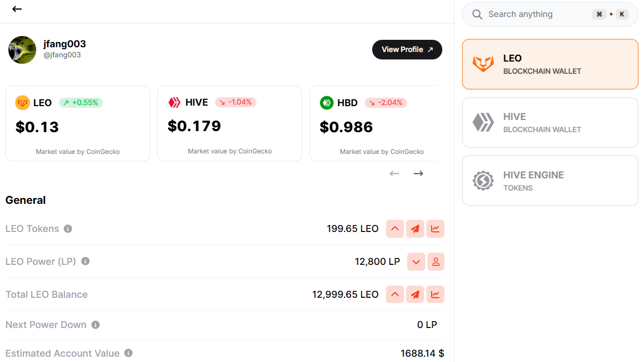Switch to the HIVE Blockchain Wallet tab
Viewport: 644px width, 362px height.
coord(550,123)
